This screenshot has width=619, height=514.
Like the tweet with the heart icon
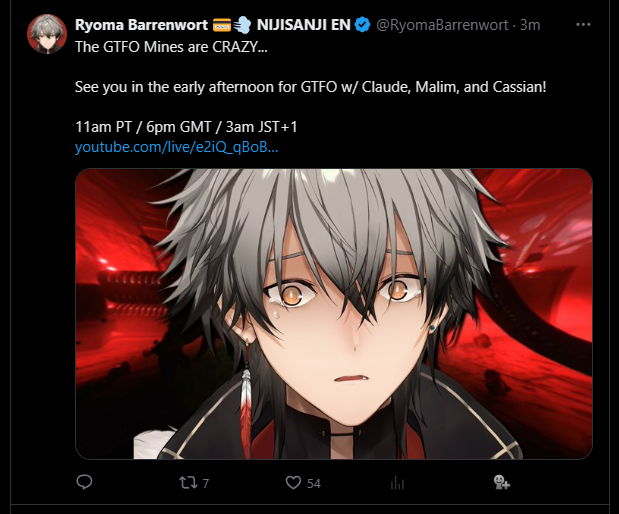pyautogui.click(x=293, y=482)
